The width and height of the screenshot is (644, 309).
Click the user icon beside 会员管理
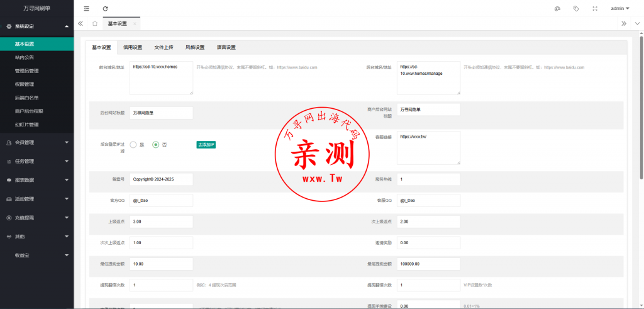(9, 143)
